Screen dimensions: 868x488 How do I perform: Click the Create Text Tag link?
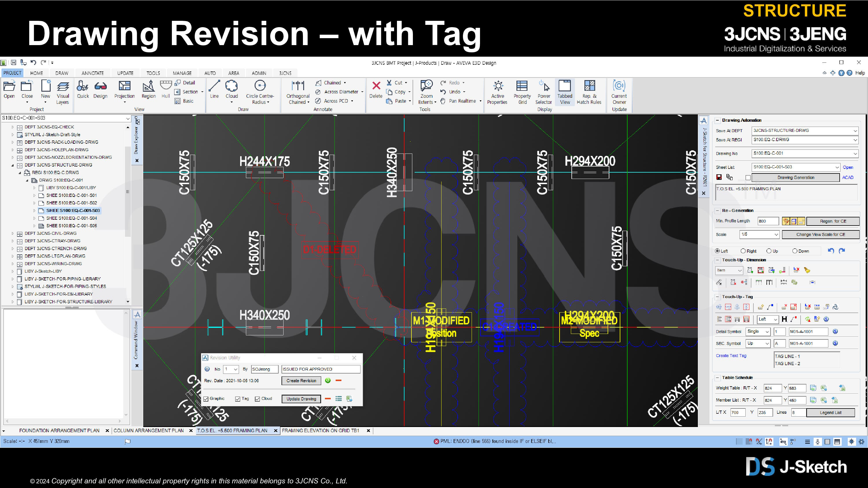click(x=731, y=356)
